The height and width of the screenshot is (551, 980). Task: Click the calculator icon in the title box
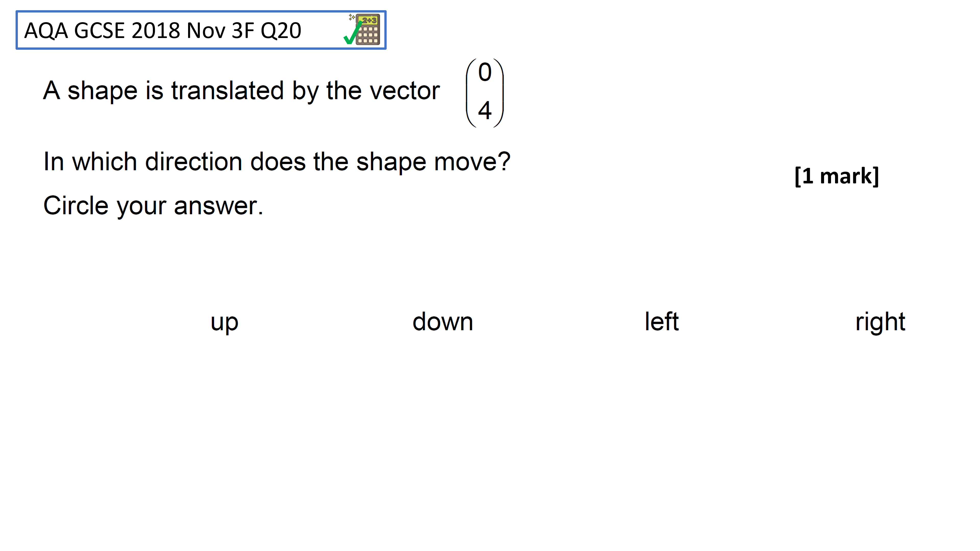[x=367, y=30]
